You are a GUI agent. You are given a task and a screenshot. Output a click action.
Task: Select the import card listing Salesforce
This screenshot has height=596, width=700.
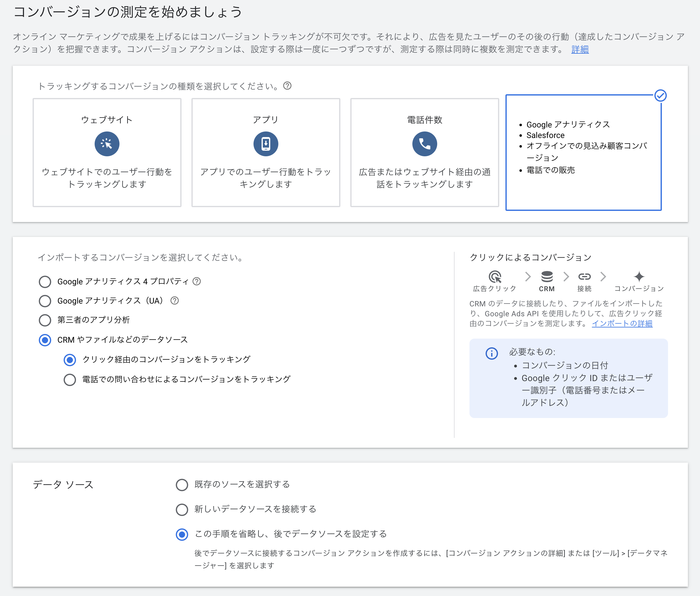(583, 153)
